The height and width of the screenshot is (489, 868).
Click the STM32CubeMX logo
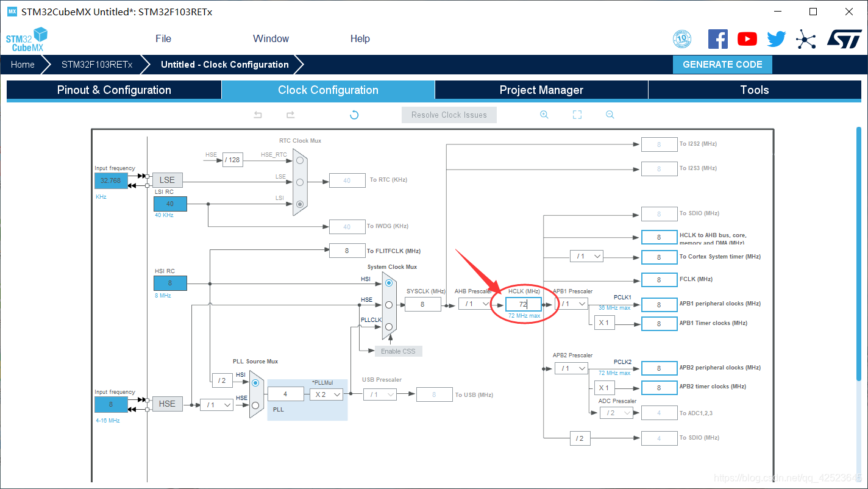click(26, 40)
